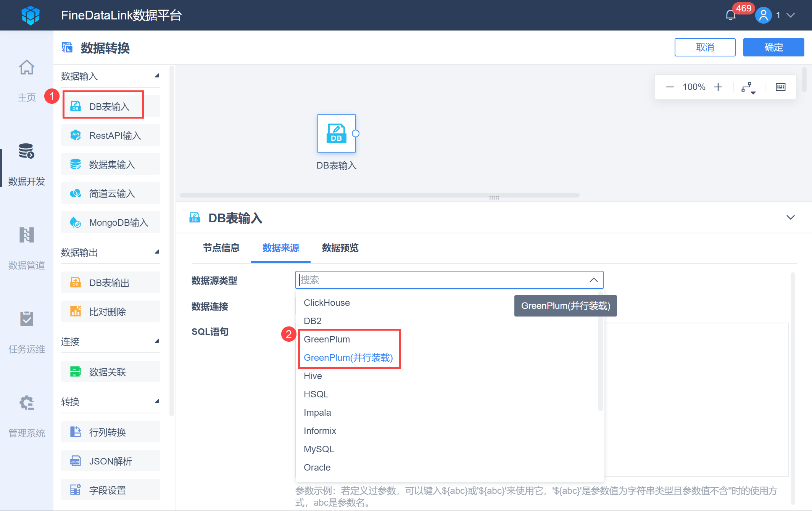Collapse the DB表输入 settings panel chevron
Screen dimensions: 812x511
pyautogui.click(x=790, y=217)
